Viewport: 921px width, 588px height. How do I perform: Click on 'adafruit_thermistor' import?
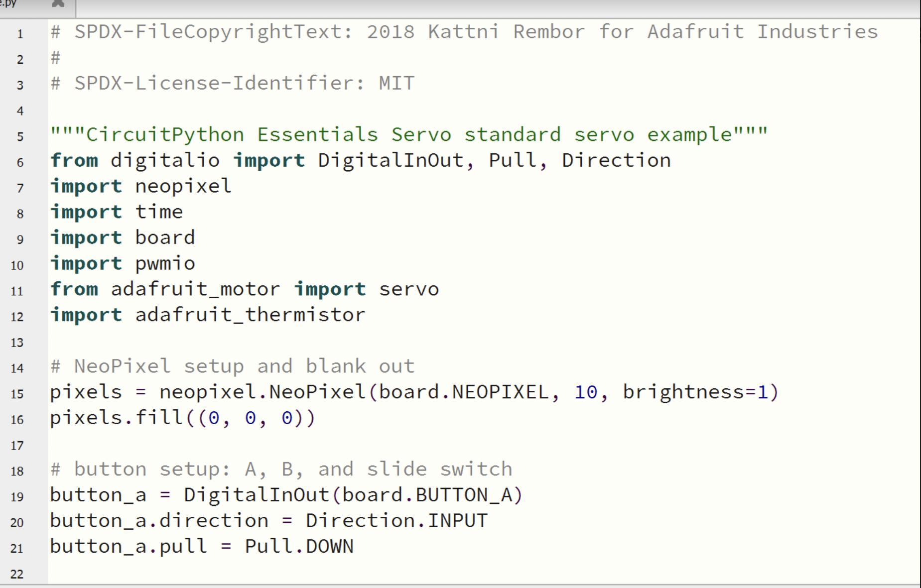point(250,315)
